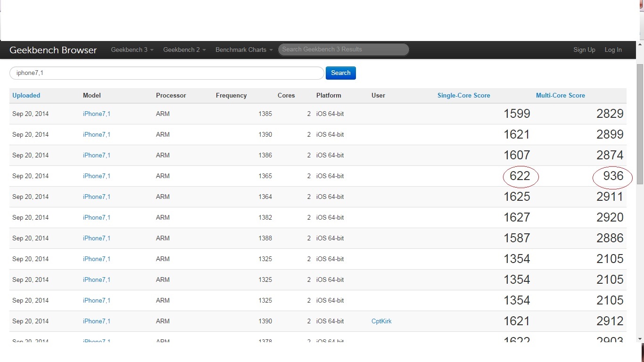Click the blue Search button
This screenshot has height=362, width=644.
pos(340,73)
